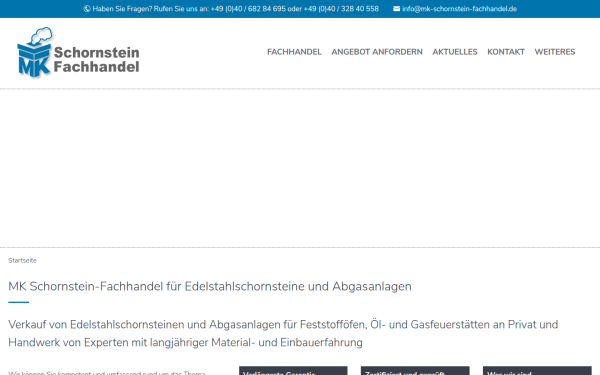Click the Wir können Sie kompetent paragraph
Screen dimensions: 600x375
point(107,373)
